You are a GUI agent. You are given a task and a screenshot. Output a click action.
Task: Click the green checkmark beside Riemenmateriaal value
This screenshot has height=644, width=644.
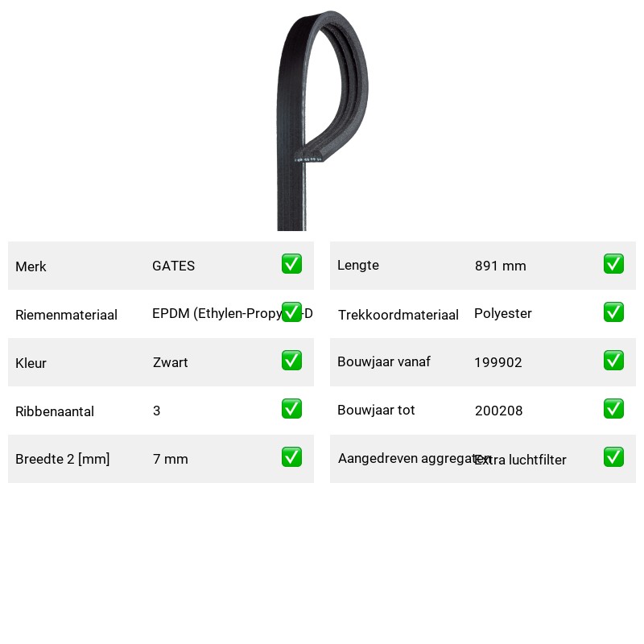coord(291,312)
